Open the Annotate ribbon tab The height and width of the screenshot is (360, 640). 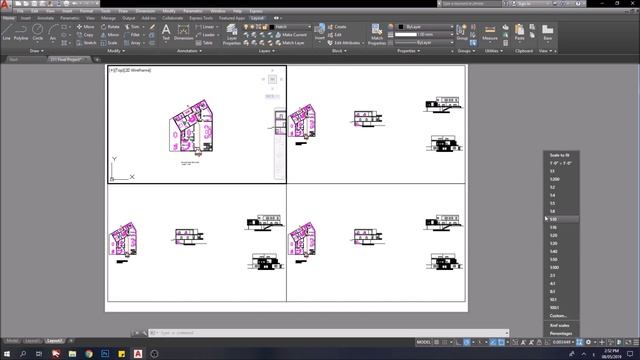45,18
